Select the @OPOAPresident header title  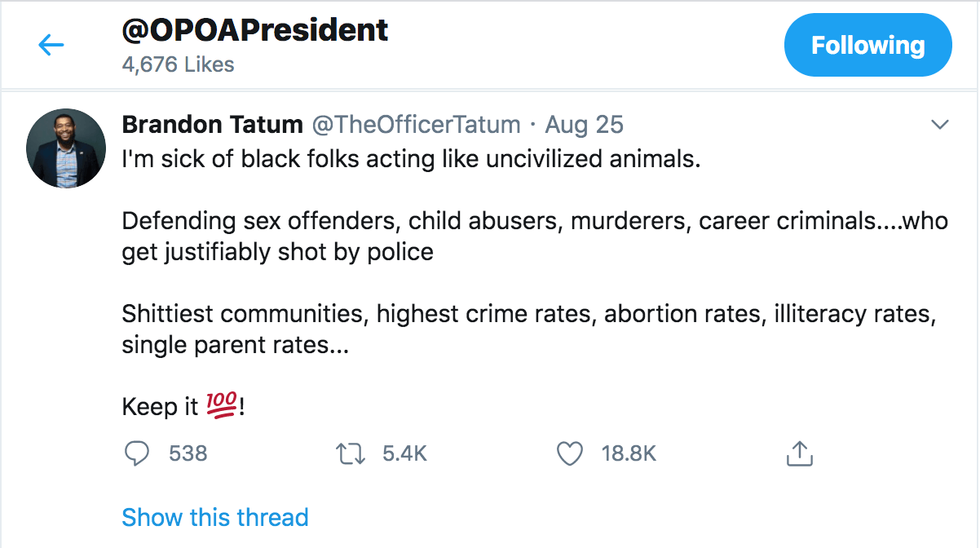coord(255,30)
